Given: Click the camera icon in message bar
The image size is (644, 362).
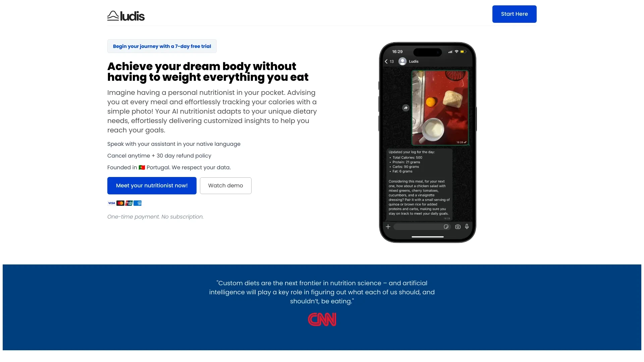Looking at the screenshot, I should [x=458, y=227].
